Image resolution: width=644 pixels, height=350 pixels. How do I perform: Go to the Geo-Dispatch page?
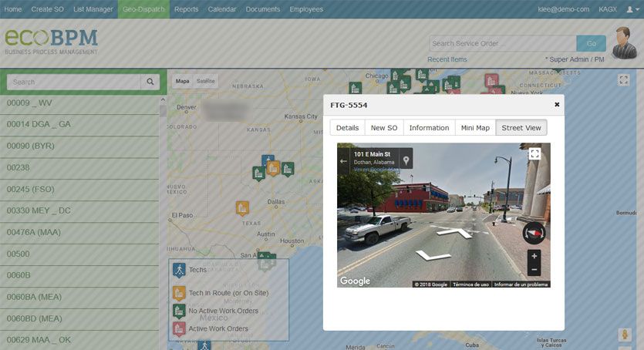[x=143, y=9]
